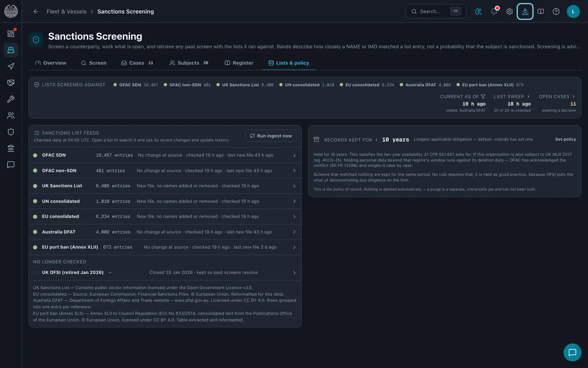This screenshot has height=368, width=588.
Task: Click the back arrow in header
Action: 36,11
